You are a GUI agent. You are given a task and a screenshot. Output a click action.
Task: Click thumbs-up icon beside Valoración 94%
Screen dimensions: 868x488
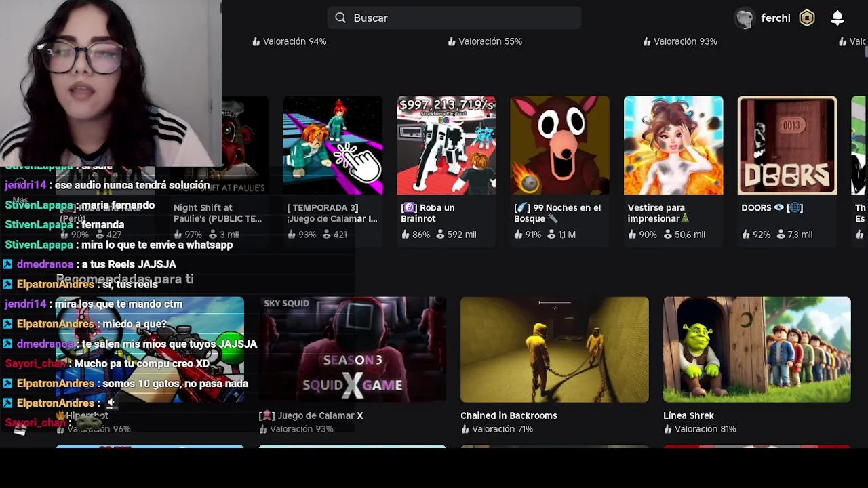[256, 41]
